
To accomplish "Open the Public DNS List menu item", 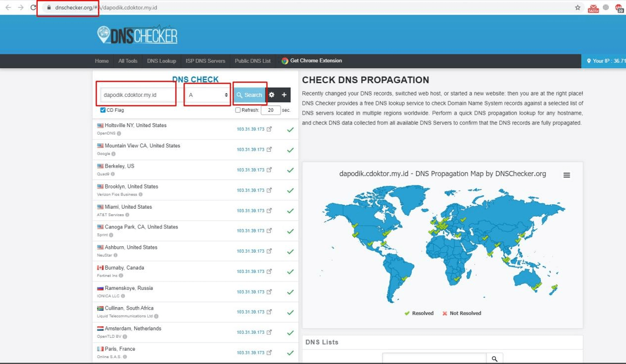I will click(252, 60).
